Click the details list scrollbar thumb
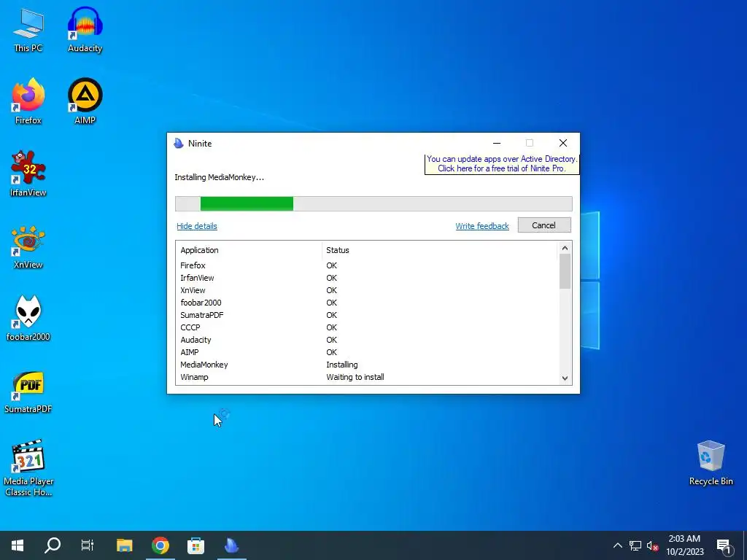 tap(565, 271)
